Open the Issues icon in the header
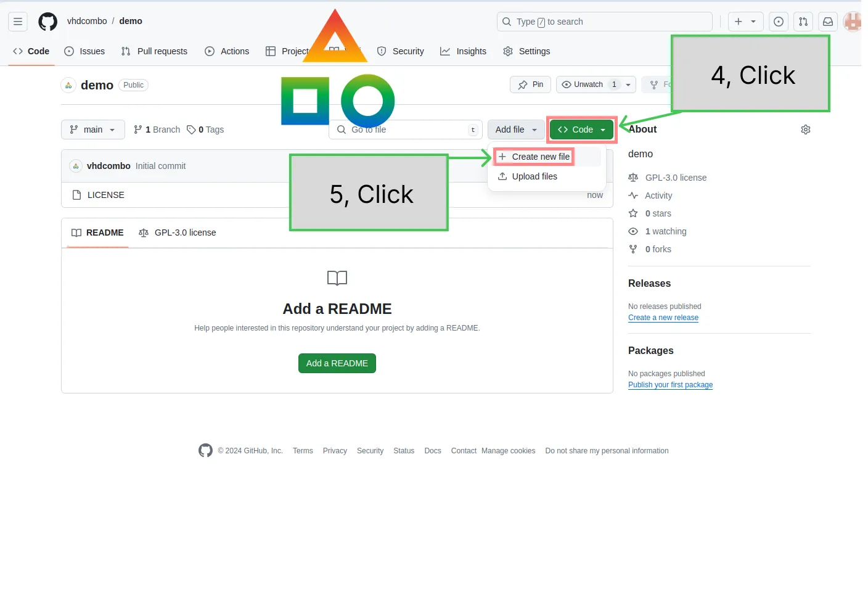This screenshot has height=597, width=868. click(x=779, y=22)
